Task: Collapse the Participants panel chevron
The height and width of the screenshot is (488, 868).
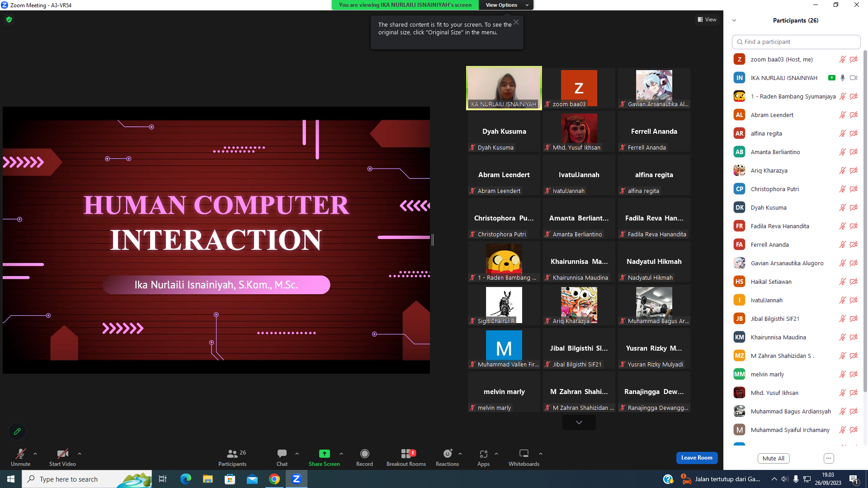Action: (734, 20)
